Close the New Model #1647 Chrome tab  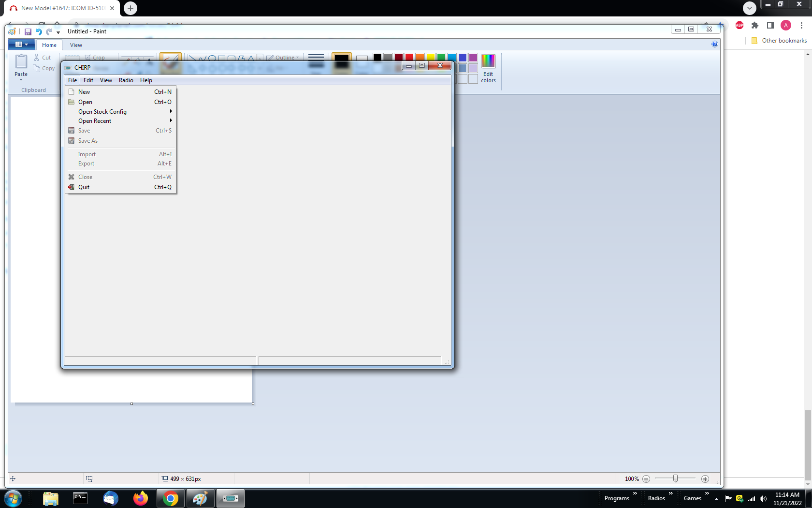(112, 8)
